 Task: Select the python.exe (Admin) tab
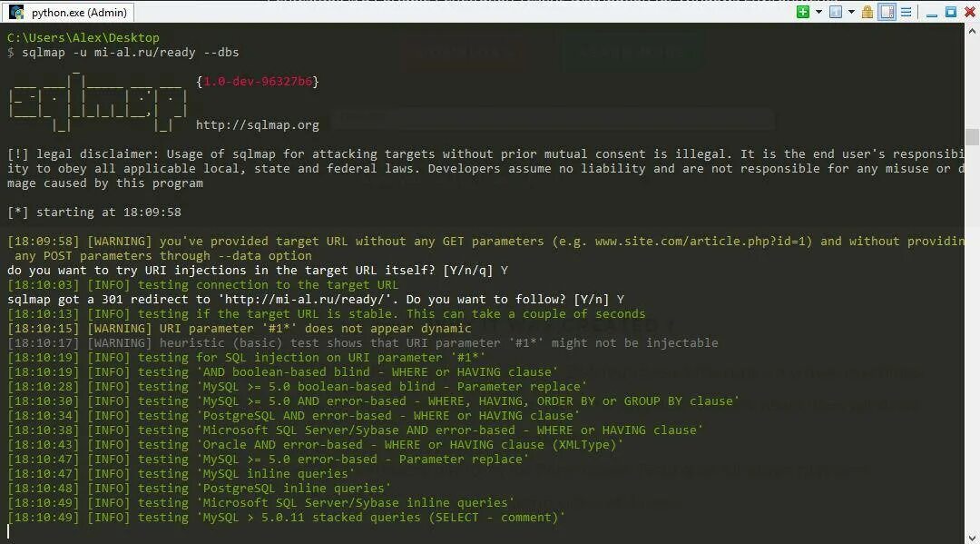[67, 12]
